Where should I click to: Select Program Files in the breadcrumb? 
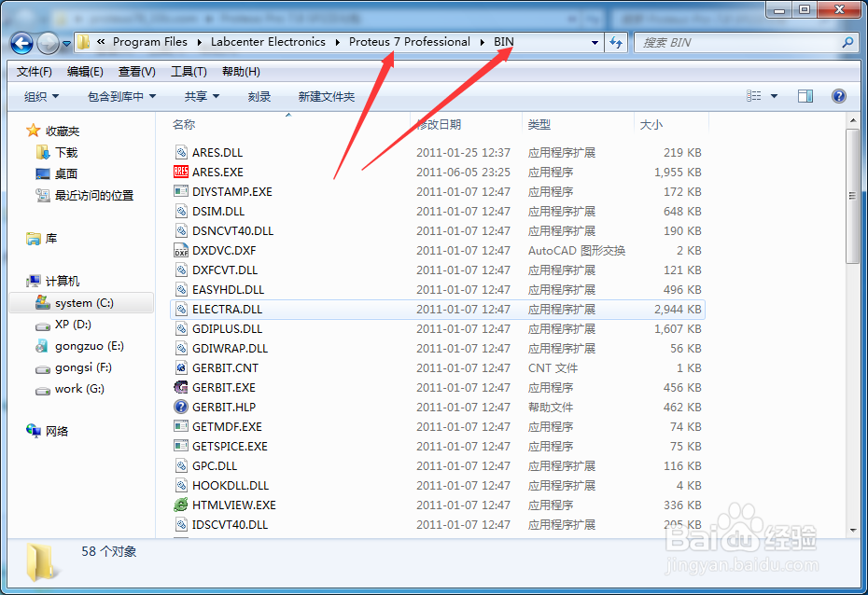(x=150, y=42)
